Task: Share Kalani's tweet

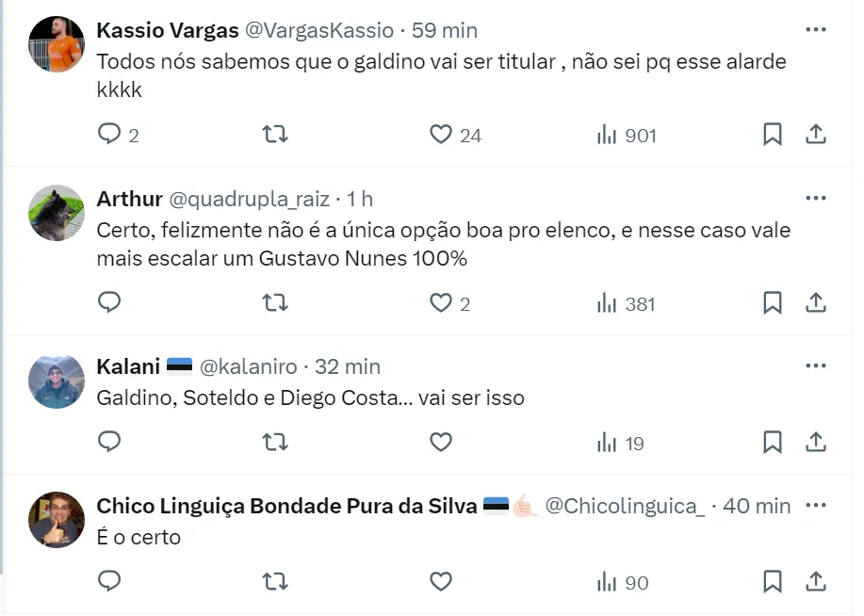Action: [x=816, y=442]
